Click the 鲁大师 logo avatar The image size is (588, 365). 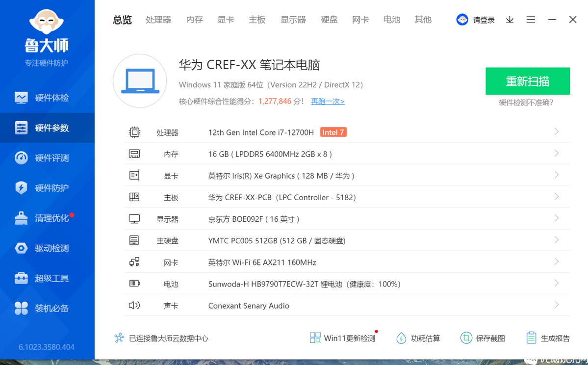tap(47, 22)
